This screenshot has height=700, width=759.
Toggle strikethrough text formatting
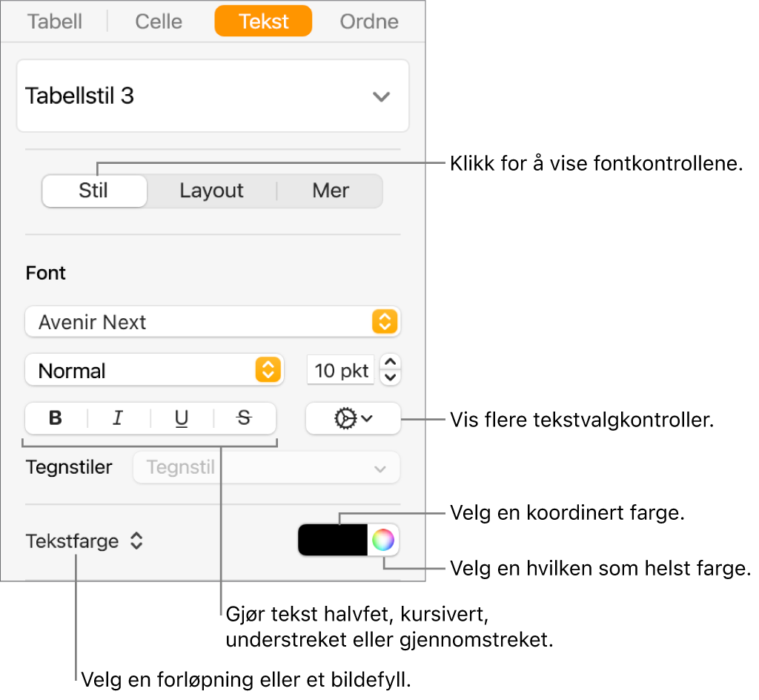(245, 417)
